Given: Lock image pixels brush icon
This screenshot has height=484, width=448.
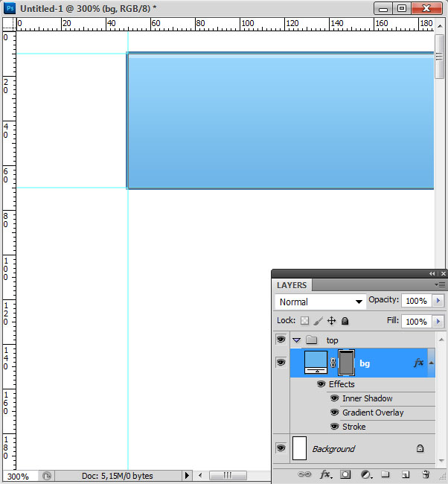Looking at the screenshot, I should point(318,321).
